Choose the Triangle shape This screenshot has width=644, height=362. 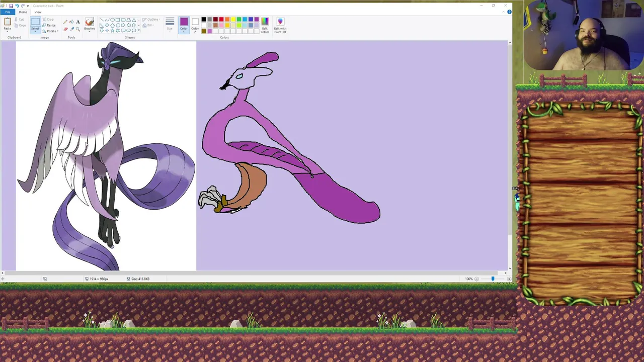pyautogui.click(x=134, y=20)
